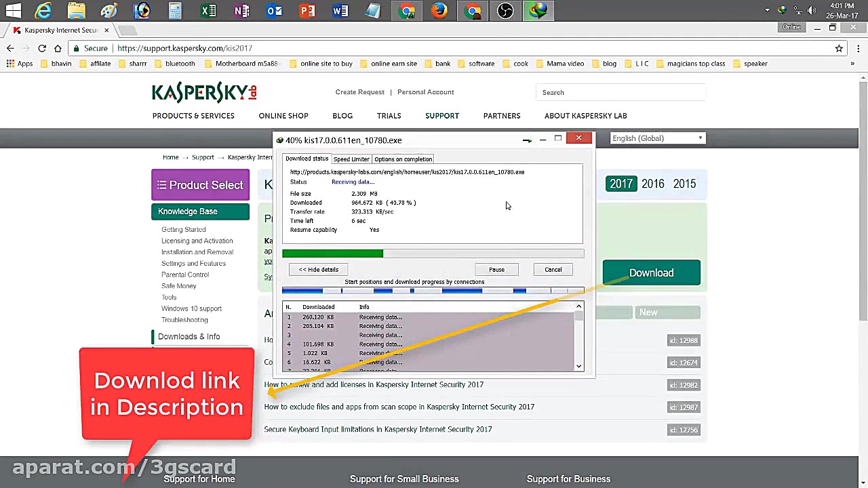
Task: Open the SUPPORT menu item
Action: pyautogui.click(x=441, y=115)
